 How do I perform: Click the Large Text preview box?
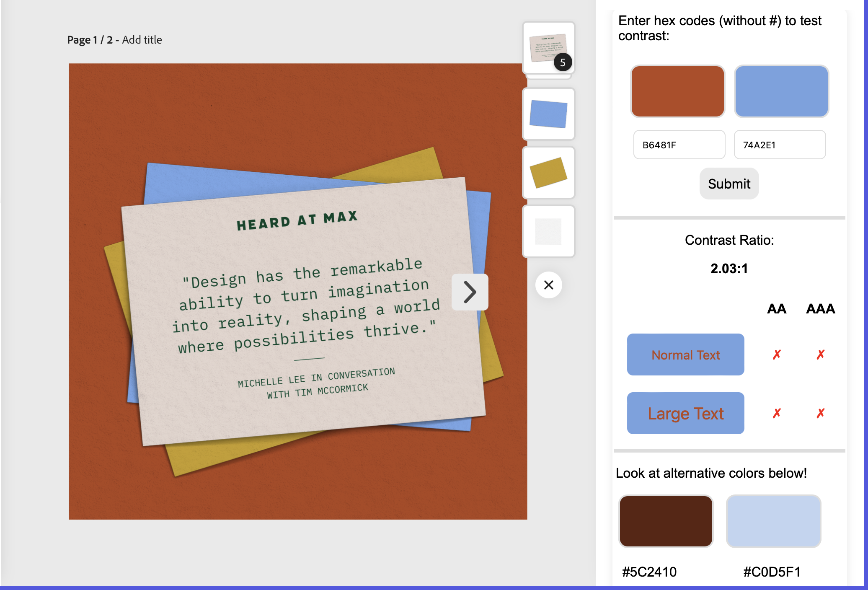pos(685,413)
